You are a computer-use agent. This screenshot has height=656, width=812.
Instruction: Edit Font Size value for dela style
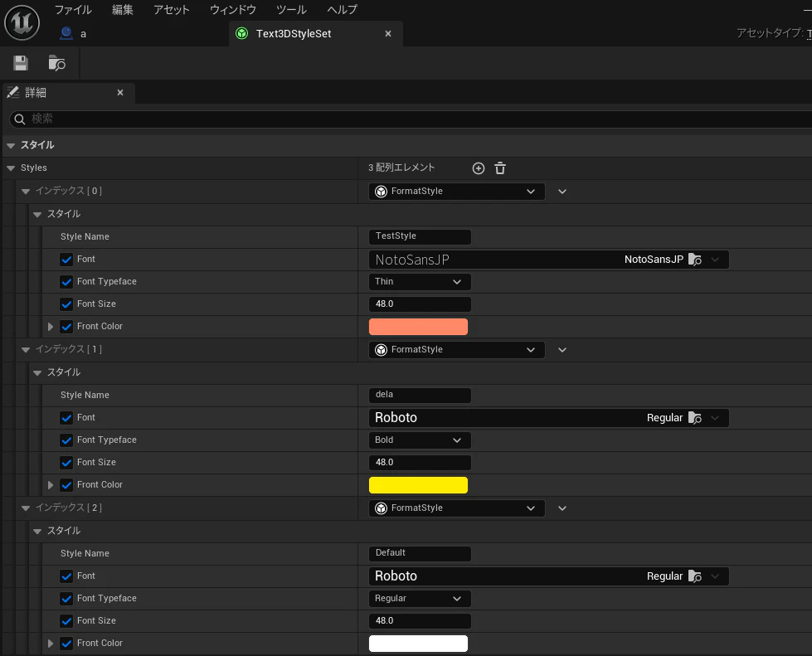tap(420, 463)
